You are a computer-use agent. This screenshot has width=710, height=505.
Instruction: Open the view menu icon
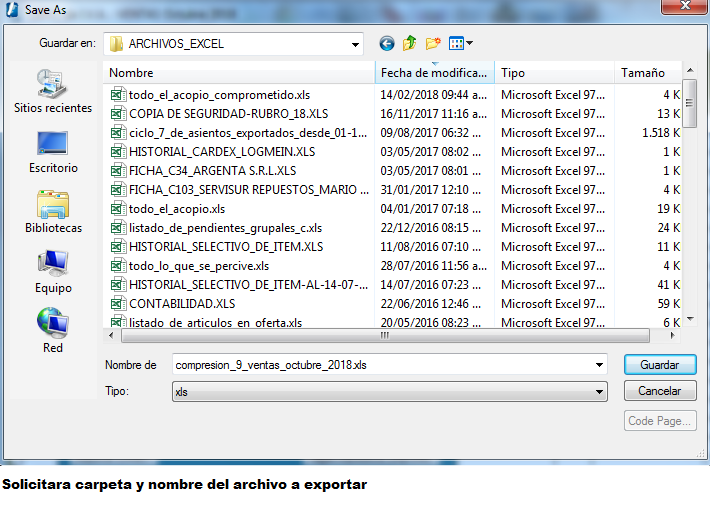point(456,43)
